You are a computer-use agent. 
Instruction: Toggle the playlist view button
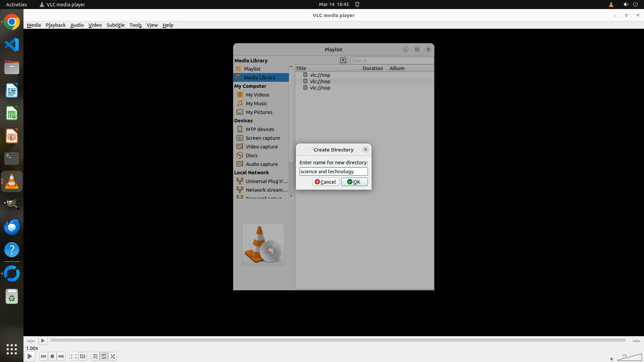tap(95, 356)
